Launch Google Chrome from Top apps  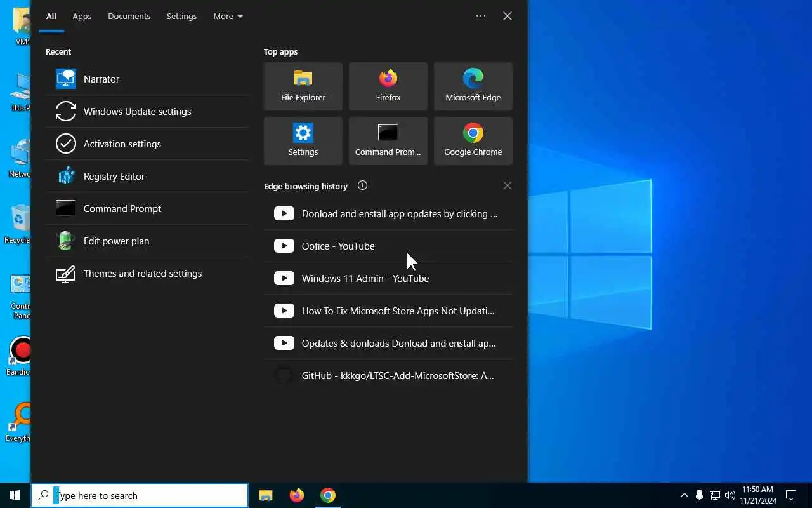(473, 141)
